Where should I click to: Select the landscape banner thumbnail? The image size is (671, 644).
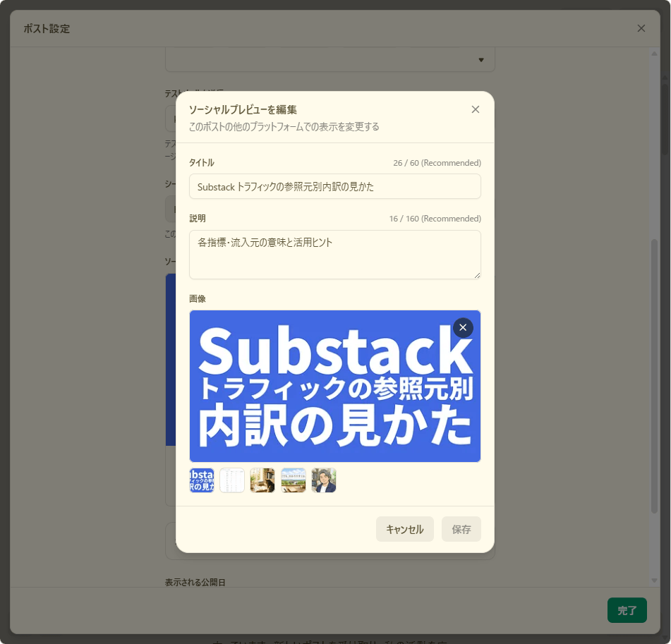pos(293,480)
